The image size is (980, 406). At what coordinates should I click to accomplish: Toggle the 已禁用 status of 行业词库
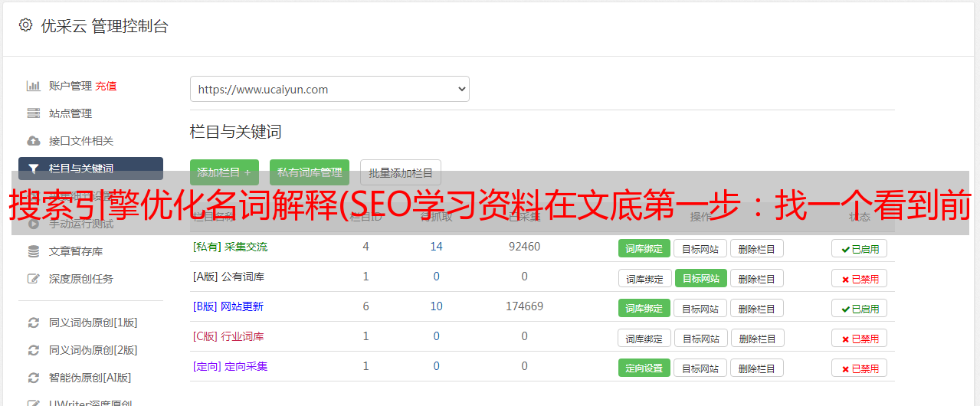860,338
